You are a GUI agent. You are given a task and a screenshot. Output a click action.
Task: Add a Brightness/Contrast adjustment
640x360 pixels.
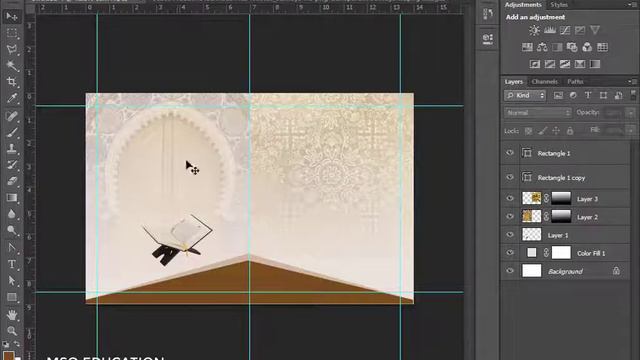[x=534, y=30]
